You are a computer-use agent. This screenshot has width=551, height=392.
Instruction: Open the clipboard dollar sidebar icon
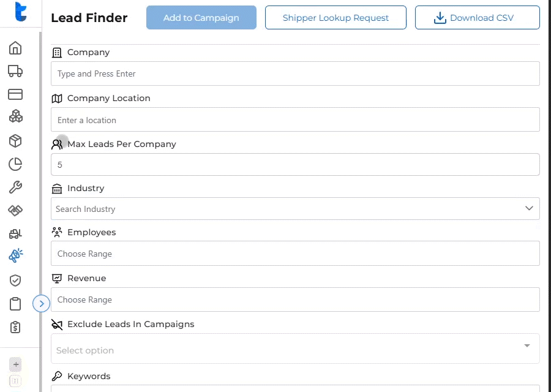15,327
